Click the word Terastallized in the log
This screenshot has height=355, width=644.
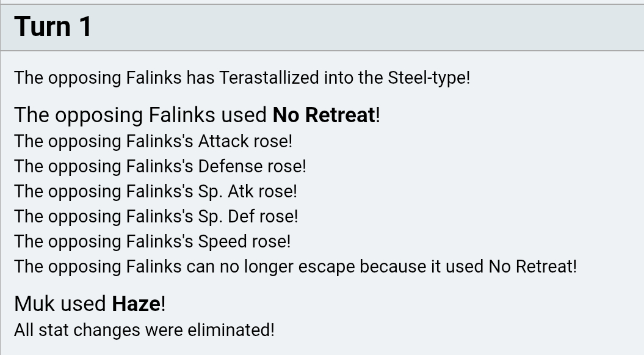269,78
